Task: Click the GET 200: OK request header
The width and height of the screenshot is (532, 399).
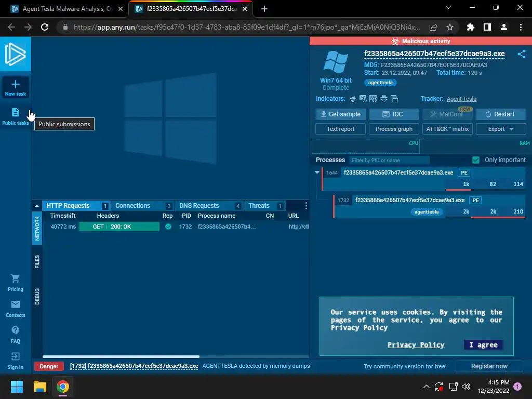Action: 119,227
